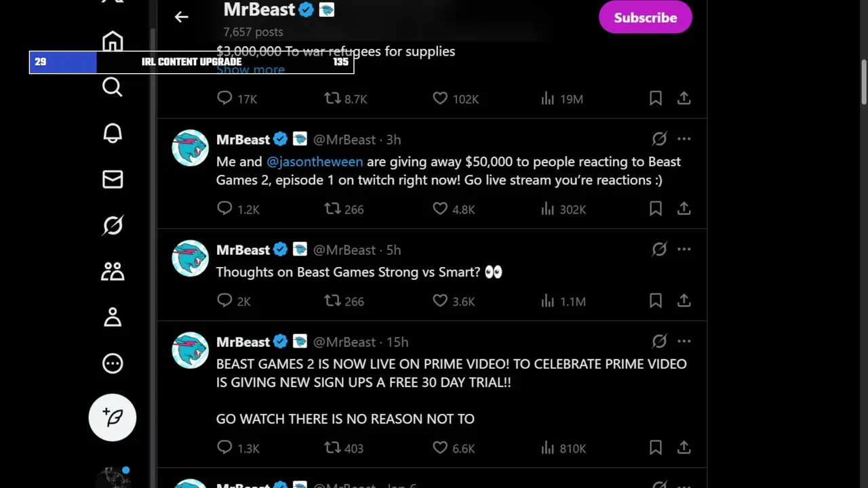Open Profile person icon in sidebar
Screen dimensions: 868x488
[x=113, y=317]
